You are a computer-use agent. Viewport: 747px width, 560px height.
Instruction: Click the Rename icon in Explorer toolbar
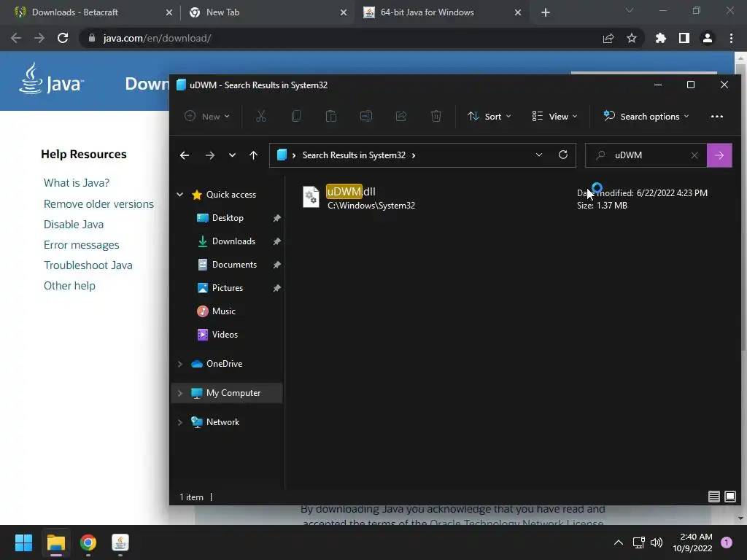(x=366, y=116)
